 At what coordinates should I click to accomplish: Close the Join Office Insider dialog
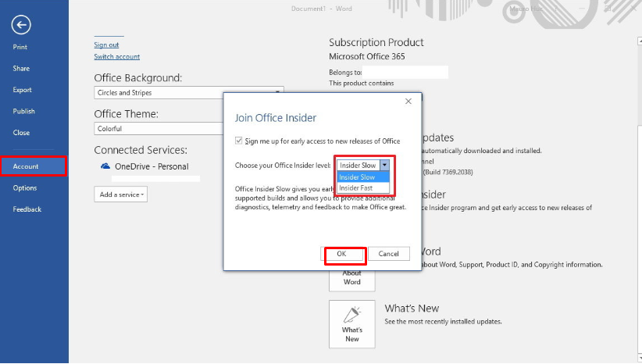pyautogui.click(x=408, y=101)
